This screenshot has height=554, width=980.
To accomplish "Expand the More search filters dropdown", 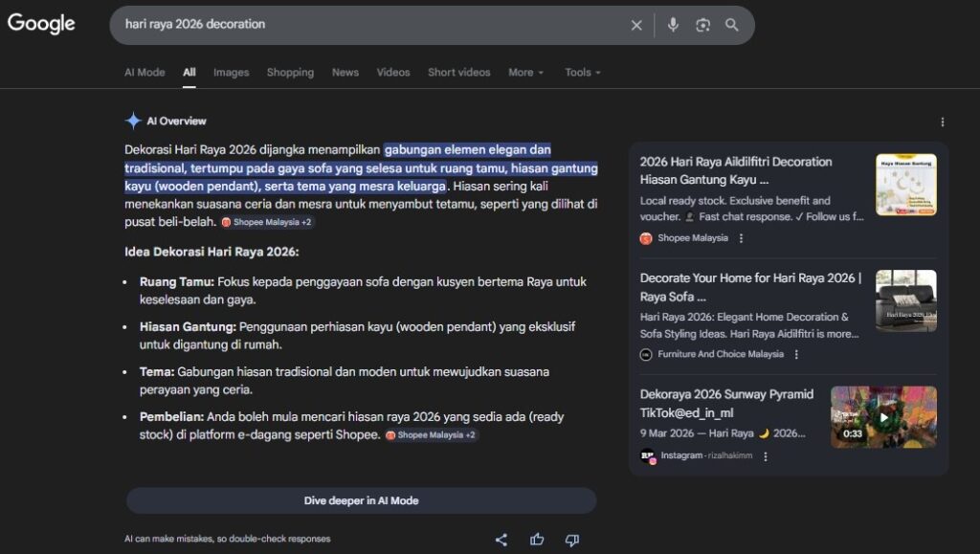I will (525, 73).
